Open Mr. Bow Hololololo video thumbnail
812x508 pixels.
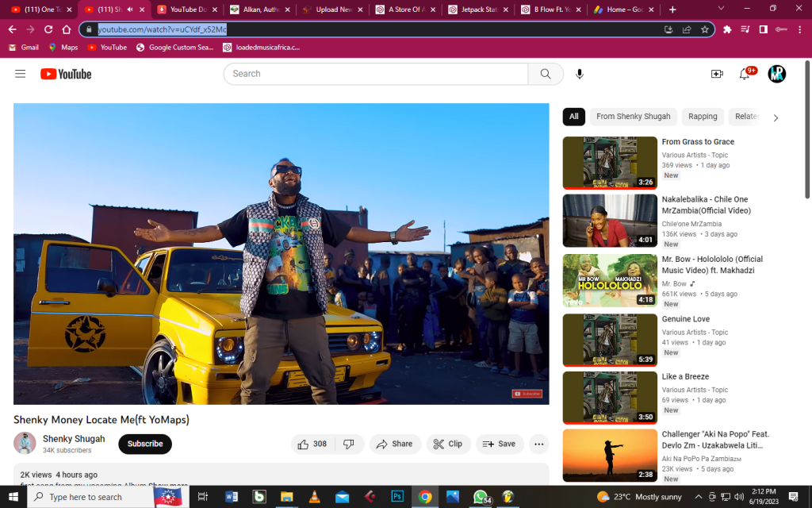click(x=610, y=280)
